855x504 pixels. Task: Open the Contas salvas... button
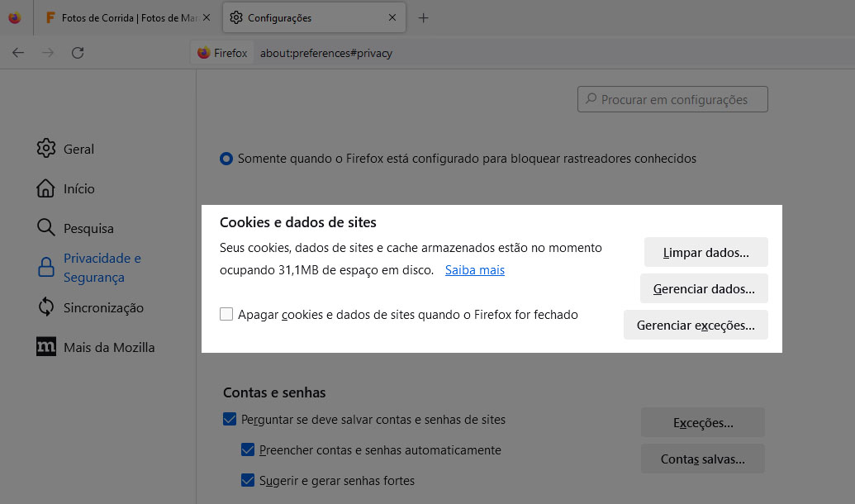pos(703,459)
